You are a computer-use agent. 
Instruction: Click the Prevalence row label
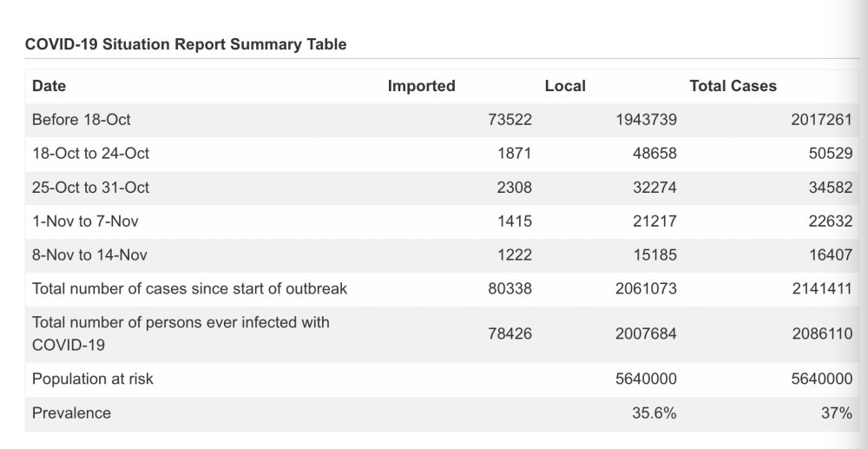71,413
